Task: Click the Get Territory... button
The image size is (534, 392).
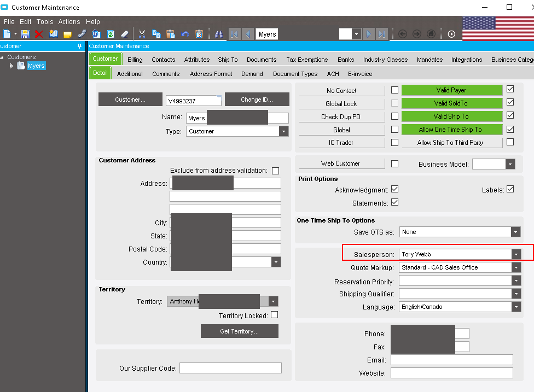Action: click(239, 331)
